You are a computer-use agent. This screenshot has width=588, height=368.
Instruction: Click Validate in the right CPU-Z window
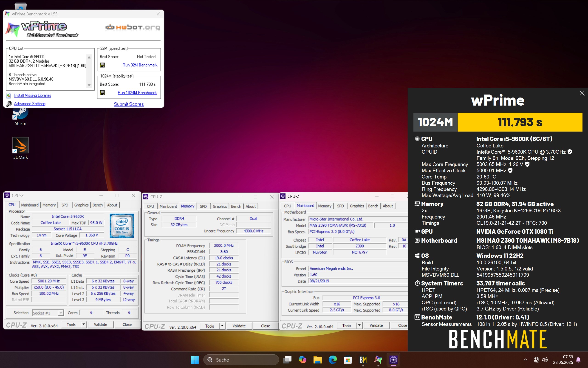coord(376,325)
